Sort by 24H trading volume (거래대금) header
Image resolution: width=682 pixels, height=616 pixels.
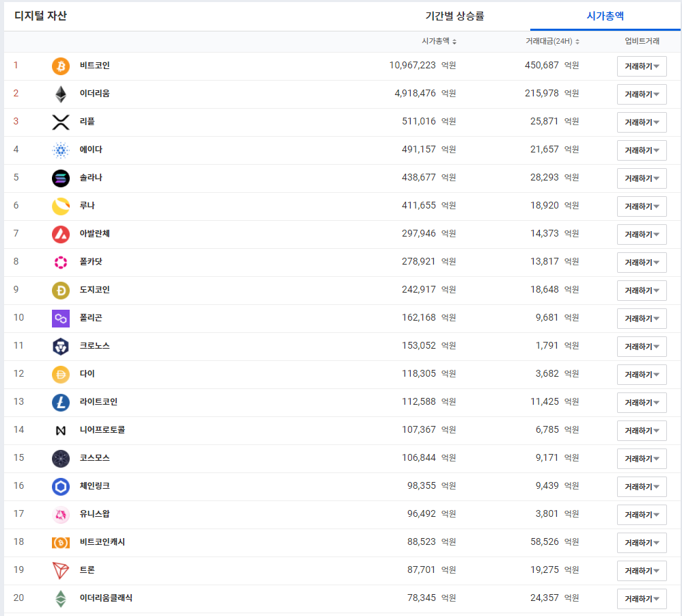pos(552,41)
